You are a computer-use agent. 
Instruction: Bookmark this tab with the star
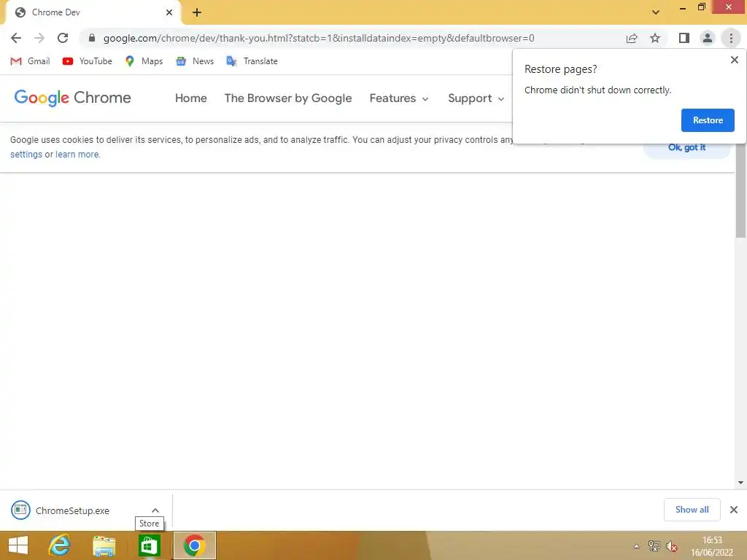tap(655, 38)
